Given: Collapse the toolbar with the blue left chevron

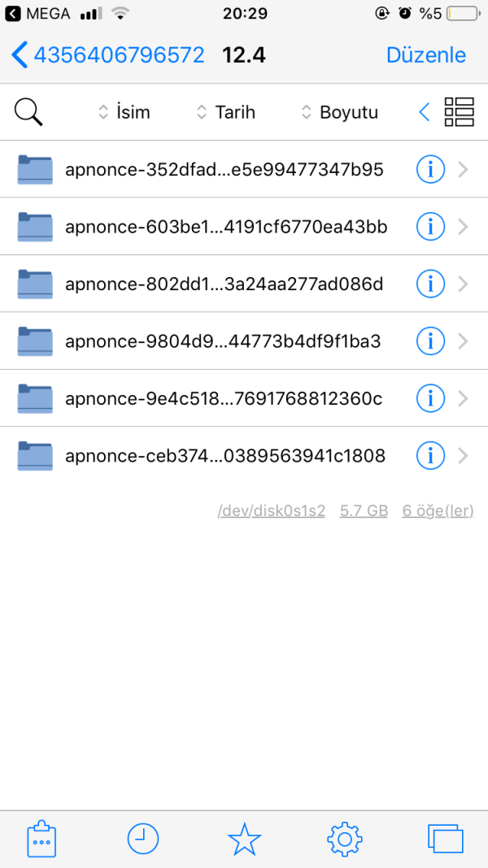Looking at the screenshot, I should click(x=423, y=111).
